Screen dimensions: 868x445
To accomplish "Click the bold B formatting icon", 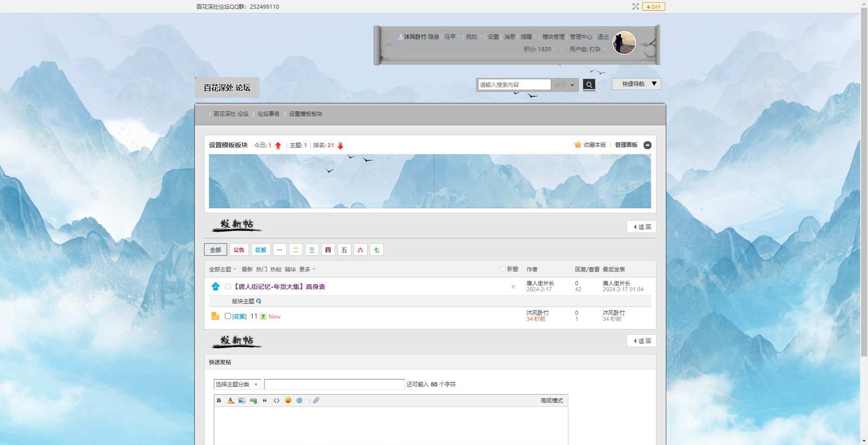I will (219, 400).
